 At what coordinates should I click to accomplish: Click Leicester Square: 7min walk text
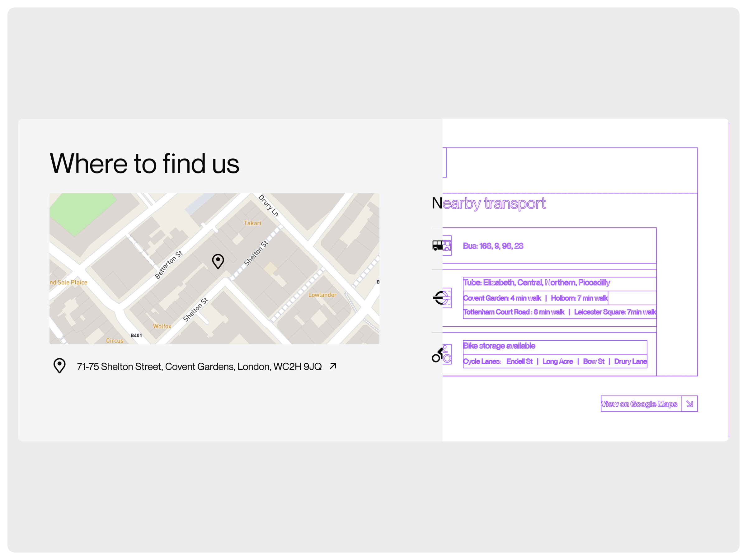615,312
